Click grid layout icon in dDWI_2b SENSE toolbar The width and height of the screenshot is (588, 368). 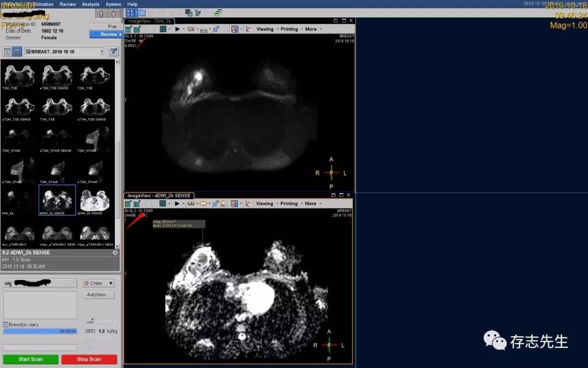coord(162,203)
